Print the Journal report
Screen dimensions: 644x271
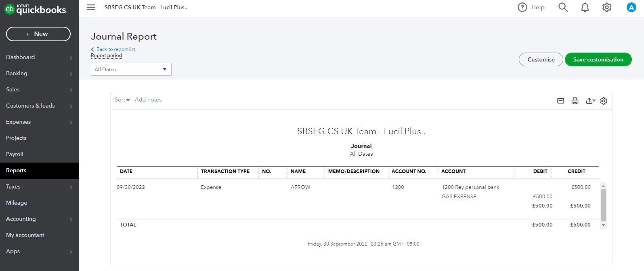pyautogui.click(x=575, y=101)
